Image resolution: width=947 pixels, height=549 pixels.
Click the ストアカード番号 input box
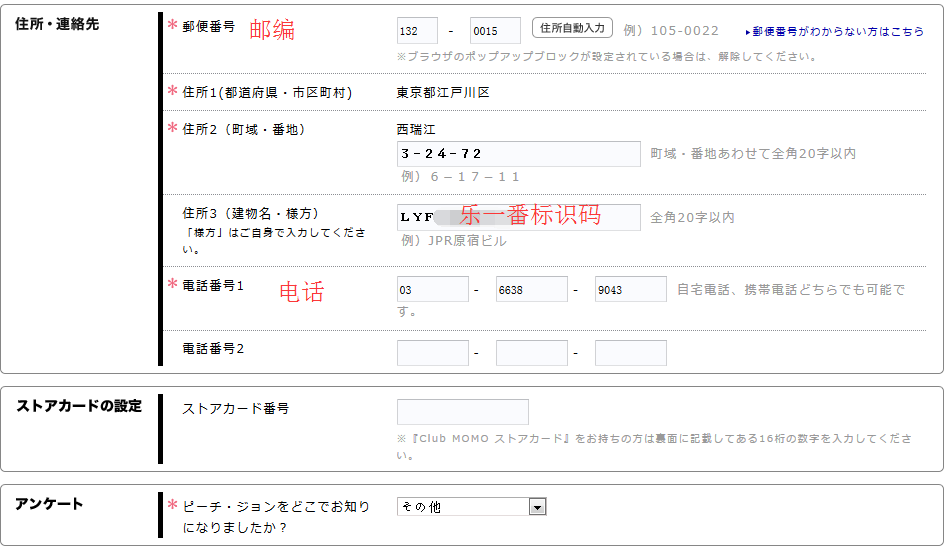[x=462, y=412]
